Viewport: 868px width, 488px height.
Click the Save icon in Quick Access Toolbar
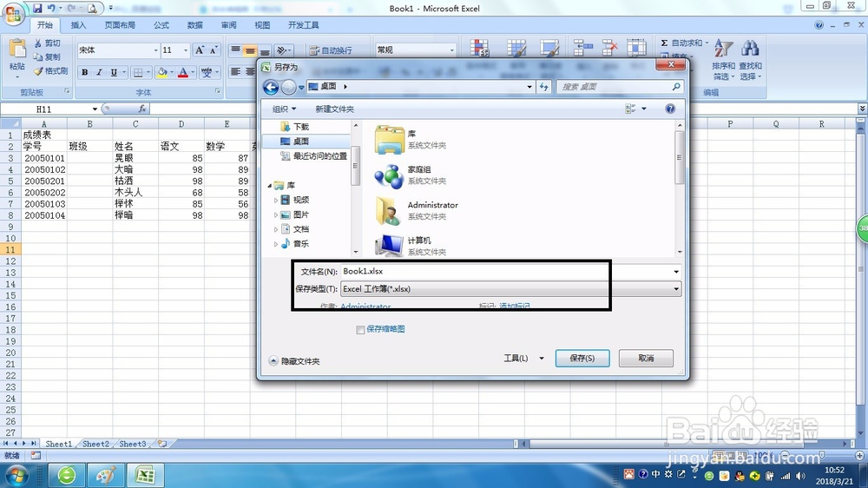tap(37, 9)
